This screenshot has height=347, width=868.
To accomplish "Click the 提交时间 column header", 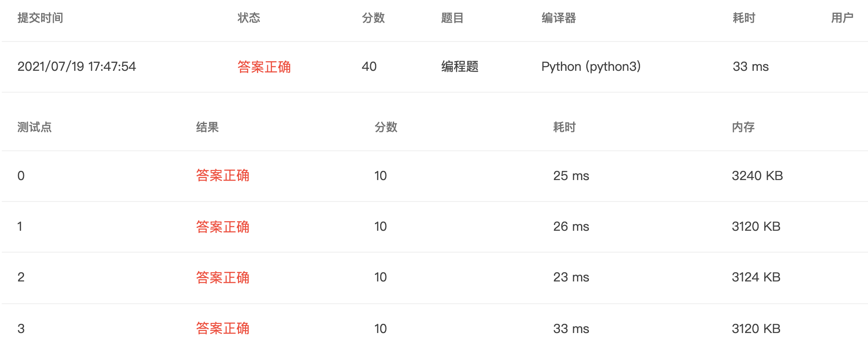I will [40, 18].
